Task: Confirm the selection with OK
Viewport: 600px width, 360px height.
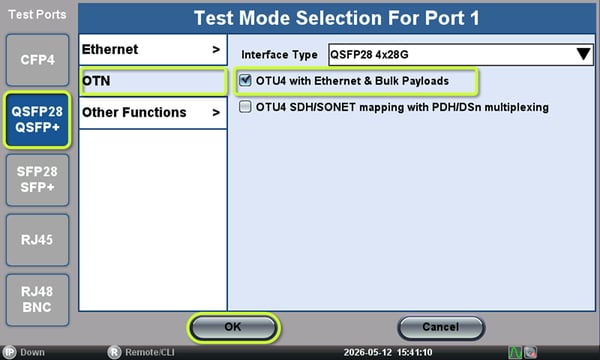Action: [x=233, y=327]
